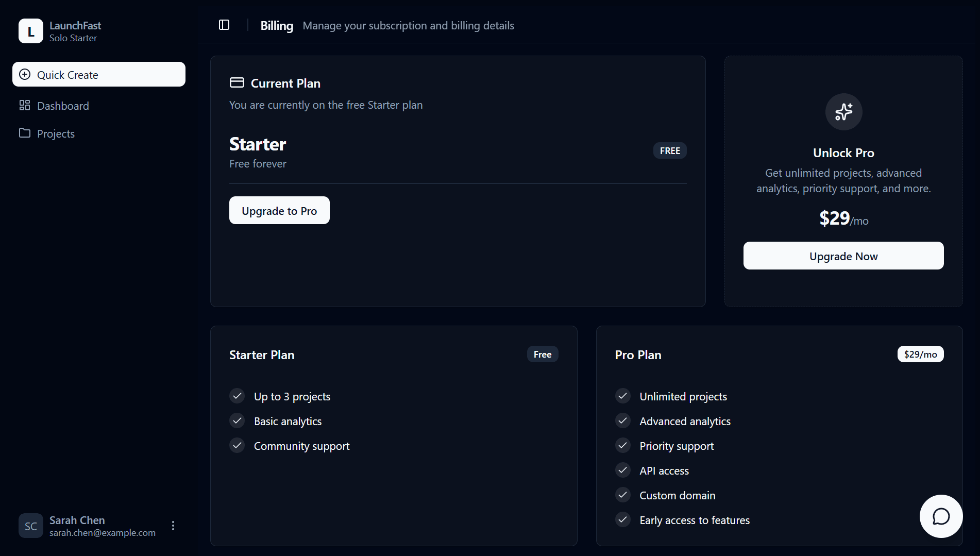Viewport: 980px width, 556px height.
Task: Open the three-dot menu next to Sarah Chen
Action: pos(173,526)
